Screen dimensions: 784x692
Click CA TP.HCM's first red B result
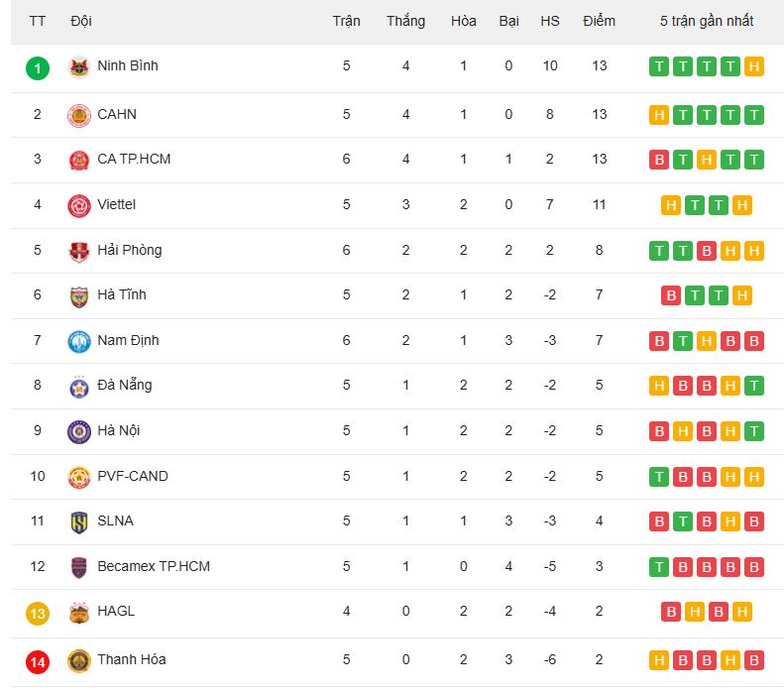659,160
